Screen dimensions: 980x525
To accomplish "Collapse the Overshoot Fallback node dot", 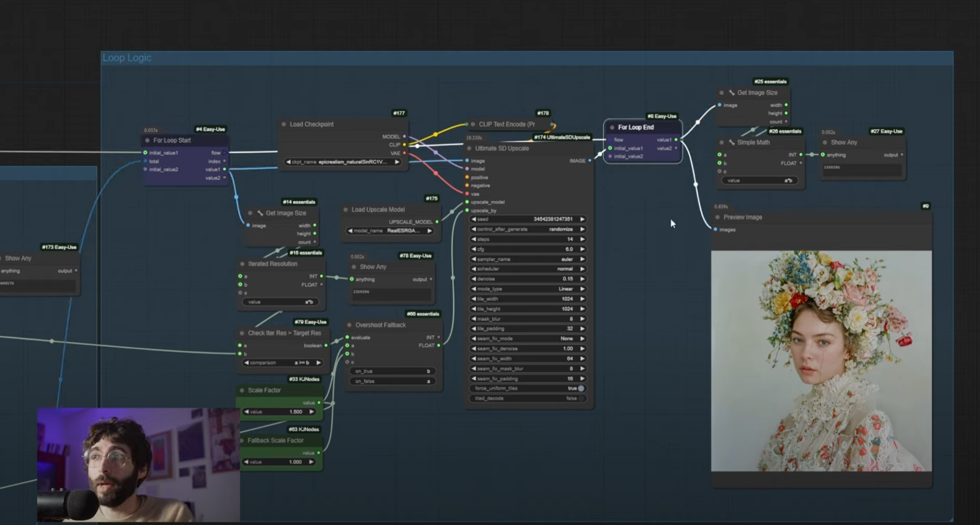I will [x=349, y=325].
